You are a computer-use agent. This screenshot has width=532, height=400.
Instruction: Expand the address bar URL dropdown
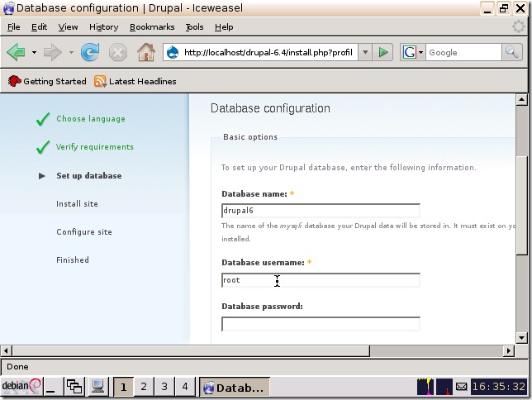point(365,52)
